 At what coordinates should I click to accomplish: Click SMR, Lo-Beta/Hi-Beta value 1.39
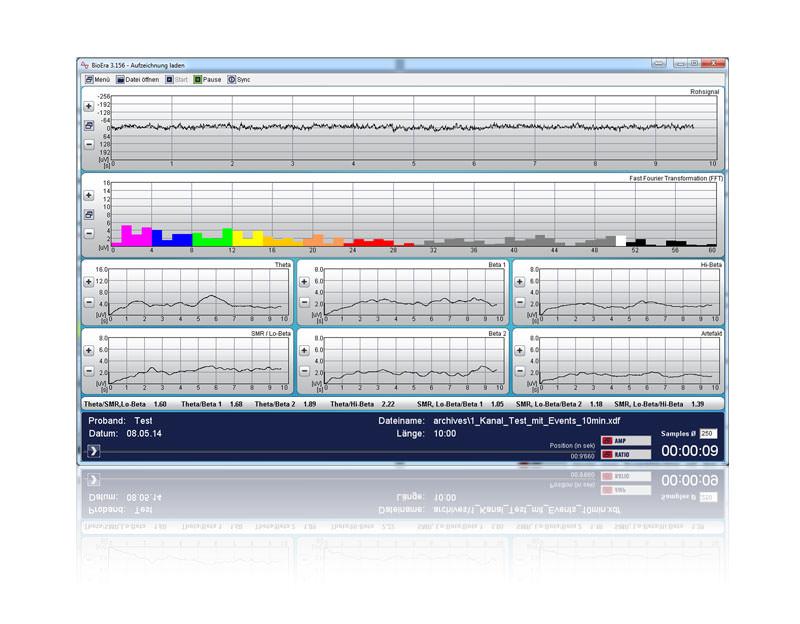point(697,404)
